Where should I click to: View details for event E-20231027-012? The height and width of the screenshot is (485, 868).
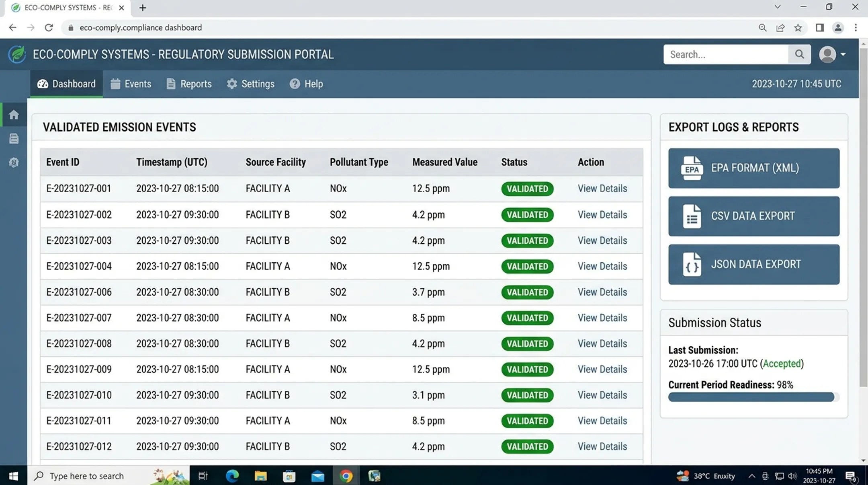coord(602,446)
